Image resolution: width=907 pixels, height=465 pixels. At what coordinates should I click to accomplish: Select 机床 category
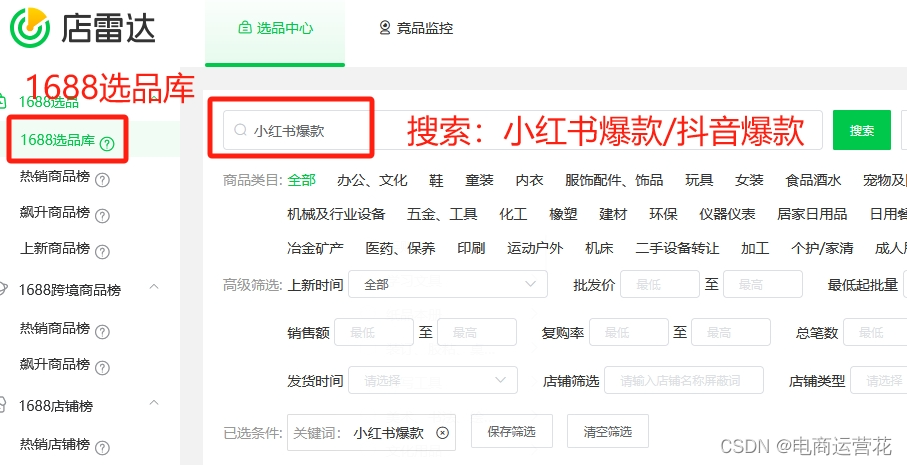pyautogui.click(x=599, y=248)
